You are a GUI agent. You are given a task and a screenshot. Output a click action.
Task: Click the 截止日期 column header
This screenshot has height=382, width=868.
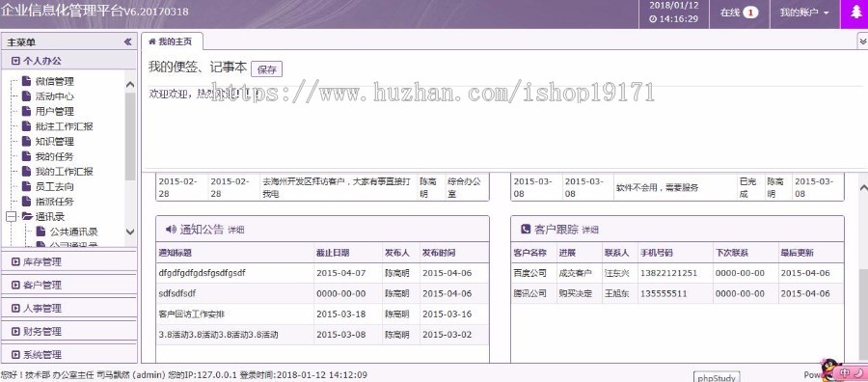pos(333,253)
